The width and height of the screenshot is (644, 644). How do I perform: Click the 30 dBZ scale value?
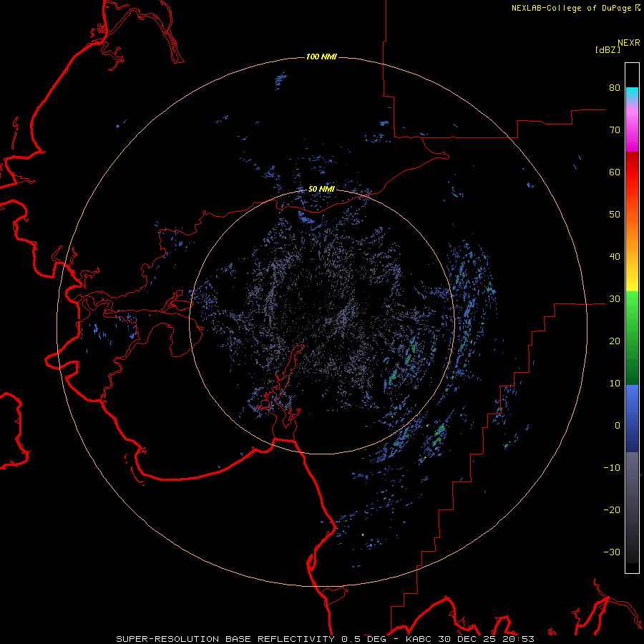coord(615,299)
